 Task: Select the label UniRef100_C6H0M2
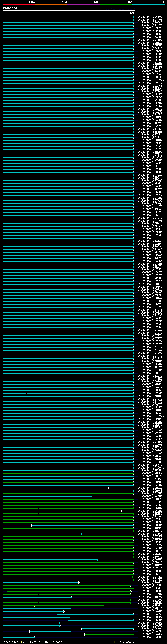150,45
